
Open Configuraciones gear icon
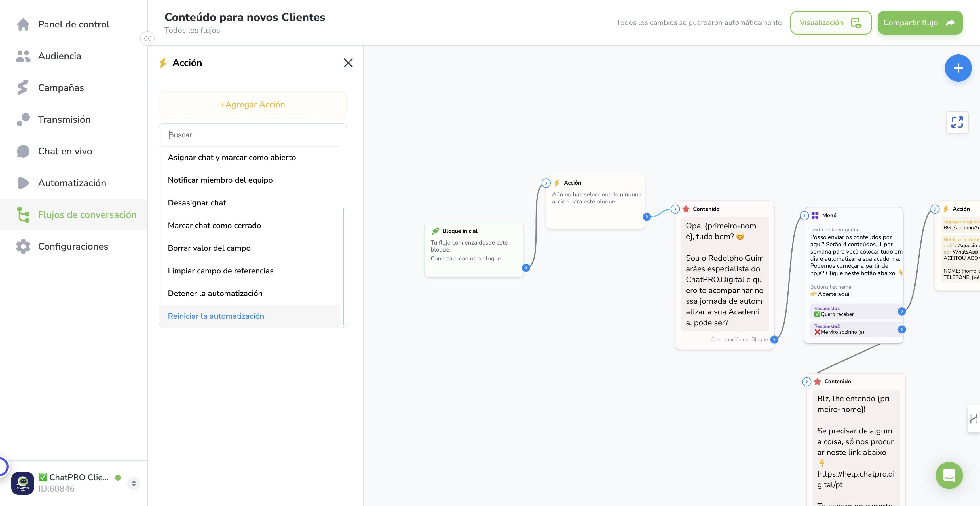(x=23, y=246)
